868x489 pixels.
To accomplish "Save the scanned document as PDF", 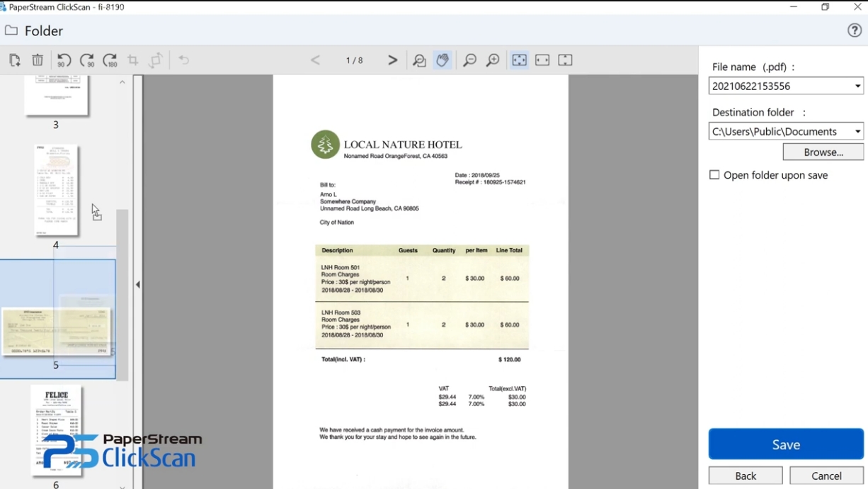I will [786, 444].
